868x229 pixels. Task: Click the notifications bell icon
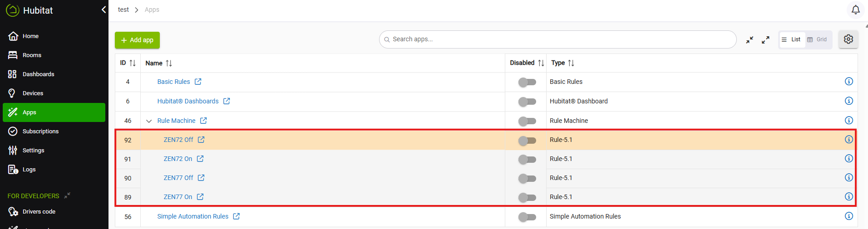click(855, 10)
